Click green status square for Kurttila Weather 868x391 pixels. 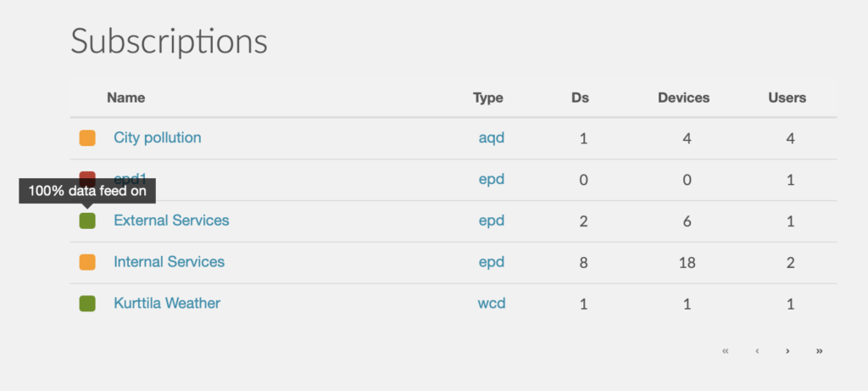point(87,304)
